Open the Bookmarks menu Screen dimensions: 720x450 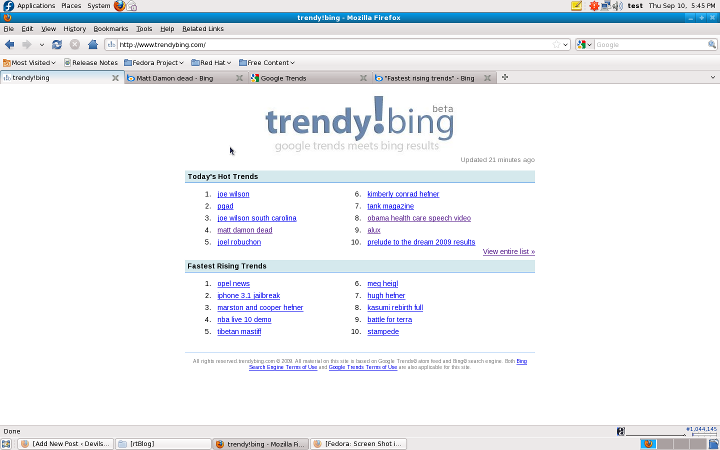(111, 28)
